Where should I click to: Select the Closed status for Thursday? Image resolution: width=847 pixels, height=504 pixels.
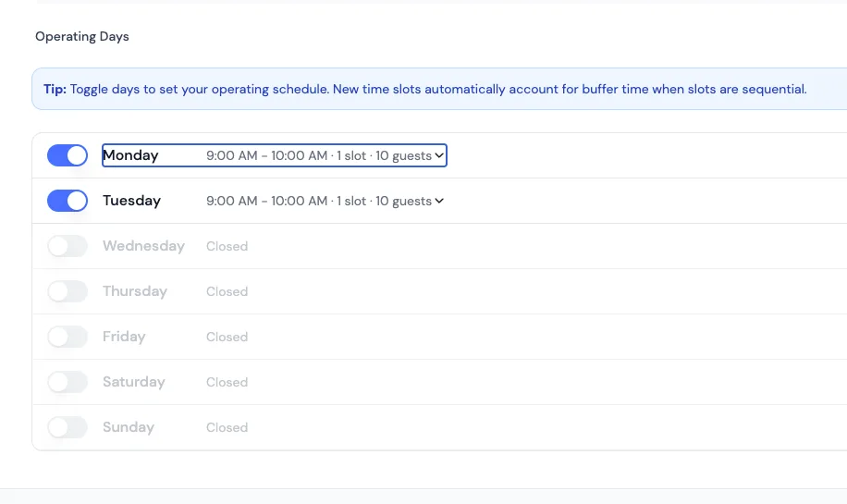(x=227, y=291)
